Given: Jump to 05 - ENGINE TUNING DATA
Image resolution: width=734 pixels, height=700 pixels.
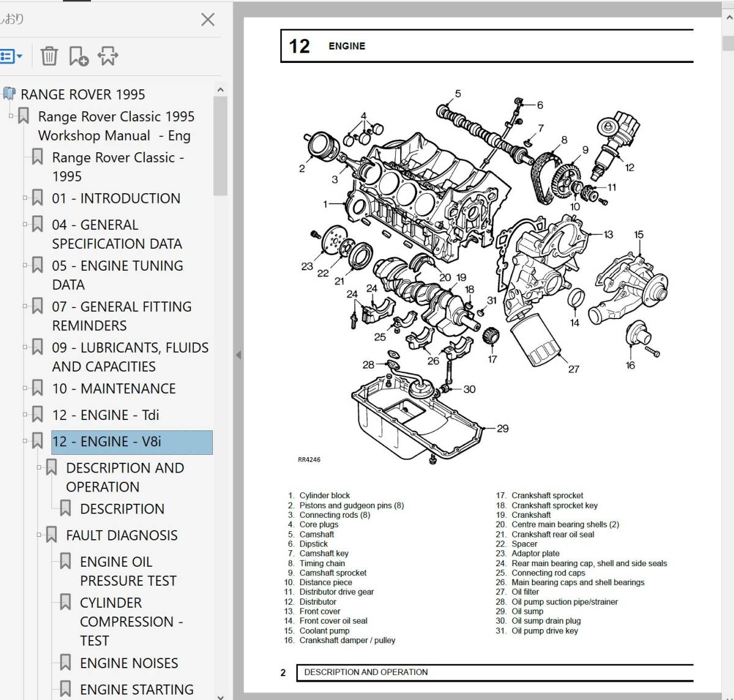Looking at the screenshot, I should (x=117, y=275).
